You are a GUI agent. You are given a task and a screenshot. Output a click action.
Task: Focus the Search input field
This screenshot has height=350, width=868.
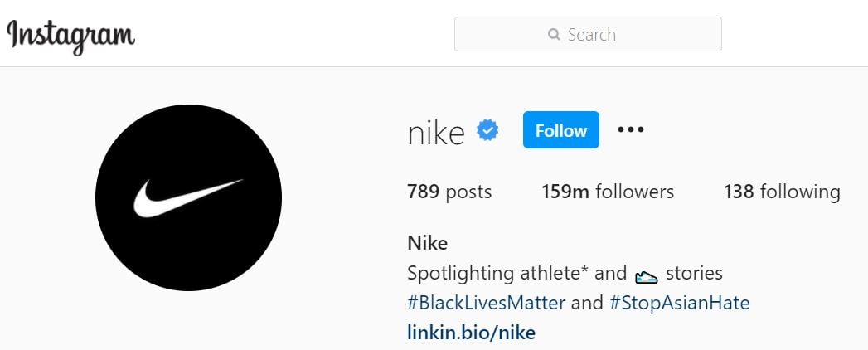pyautogui.click(x=588, y=34)
